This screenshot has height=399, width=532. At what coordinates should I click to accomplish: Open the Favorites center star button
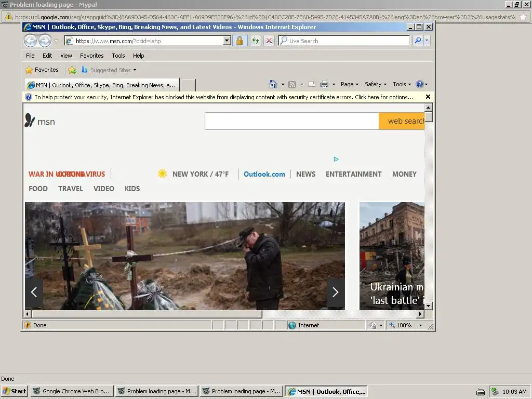point(42,70)
